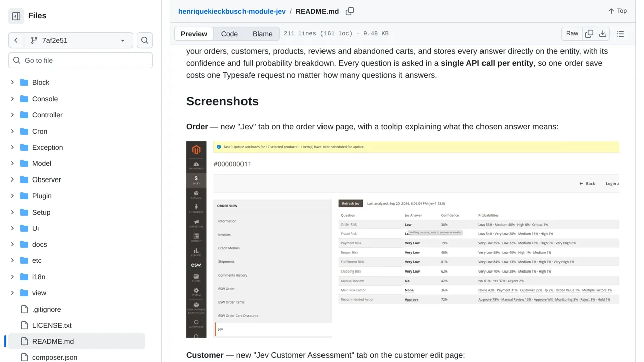Screen dimensions: 644x362
Task: Click the composer.json file icon
Action: 24,357
